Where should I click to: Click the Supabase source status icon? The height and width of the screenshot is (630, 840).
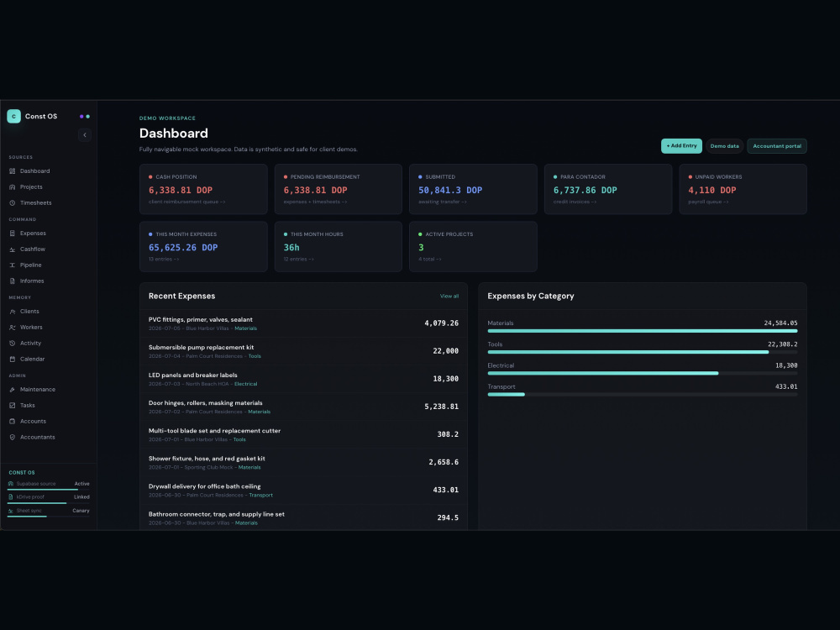[11, 484]
